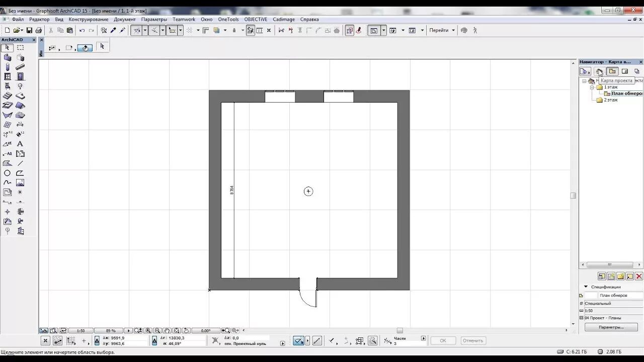The image size is (644, 362).
Task: Click the Undo arrow icon
Action: pyautogui.click(x=82, y=30)
